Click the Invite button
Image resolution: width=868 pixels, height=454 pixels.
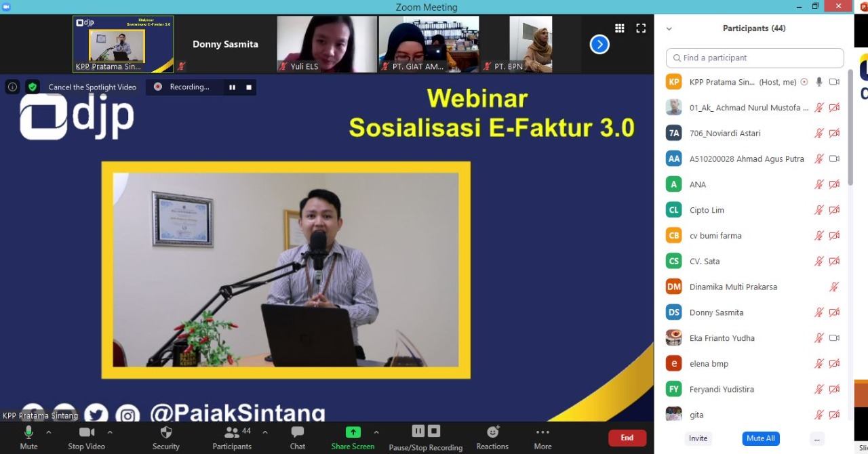(x=698, y=438)
